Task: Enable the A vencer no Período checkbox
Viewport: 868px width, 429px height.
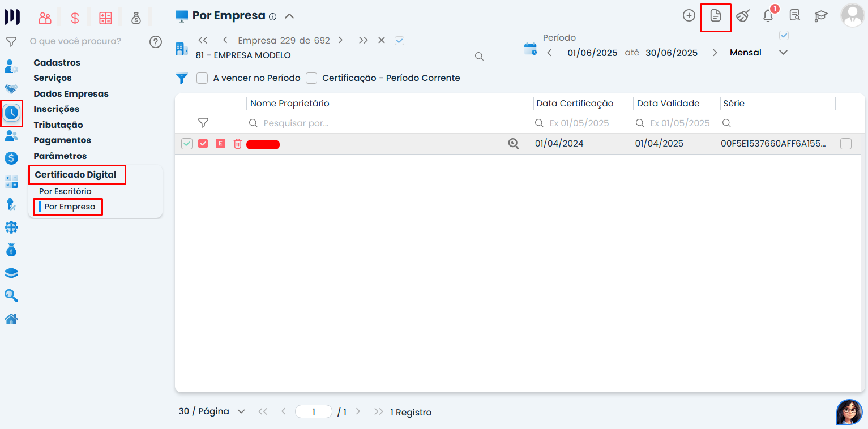Action: pyautogui.click(x=202, y=78)
